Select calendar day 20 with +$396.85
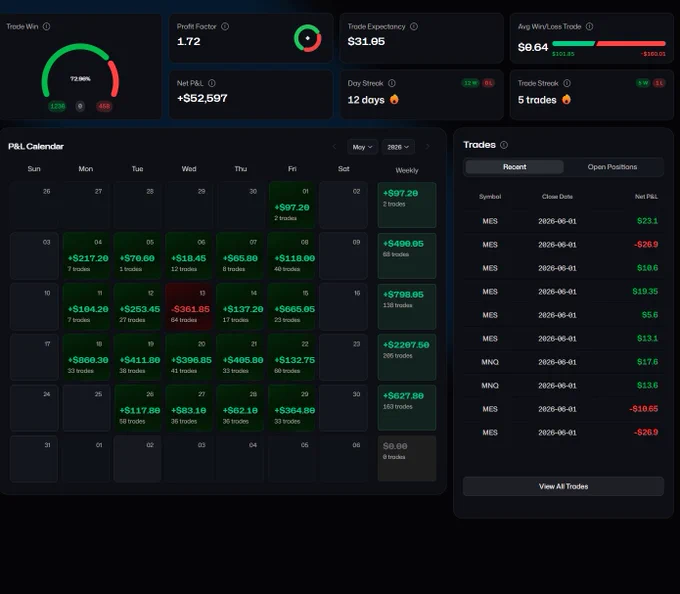 tap(189, 357)
